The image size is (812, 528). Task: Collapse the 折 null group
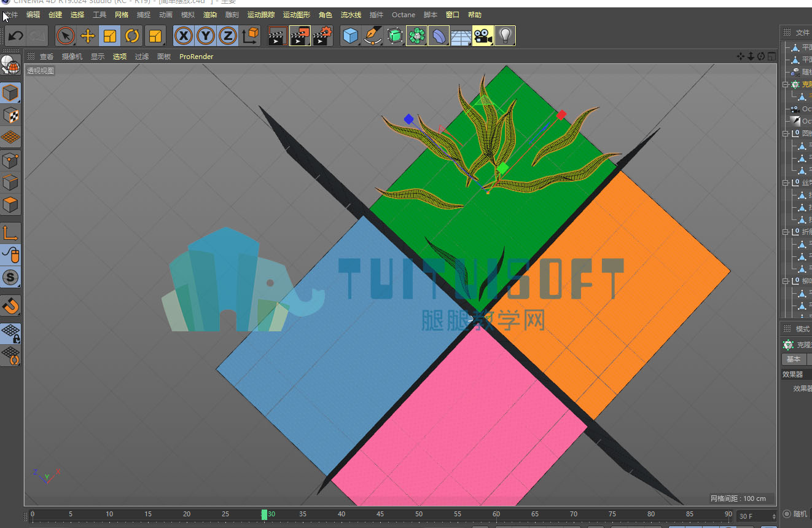(786, 232)
